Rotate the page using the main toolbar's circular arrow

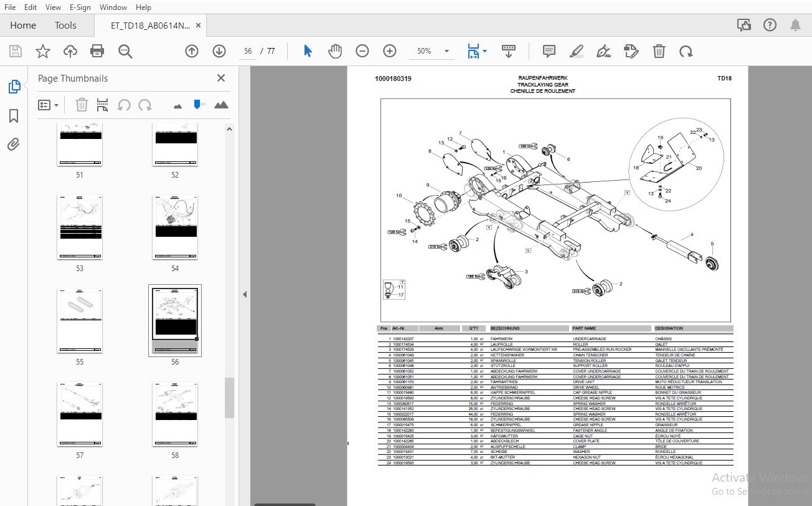click(686, 51)
